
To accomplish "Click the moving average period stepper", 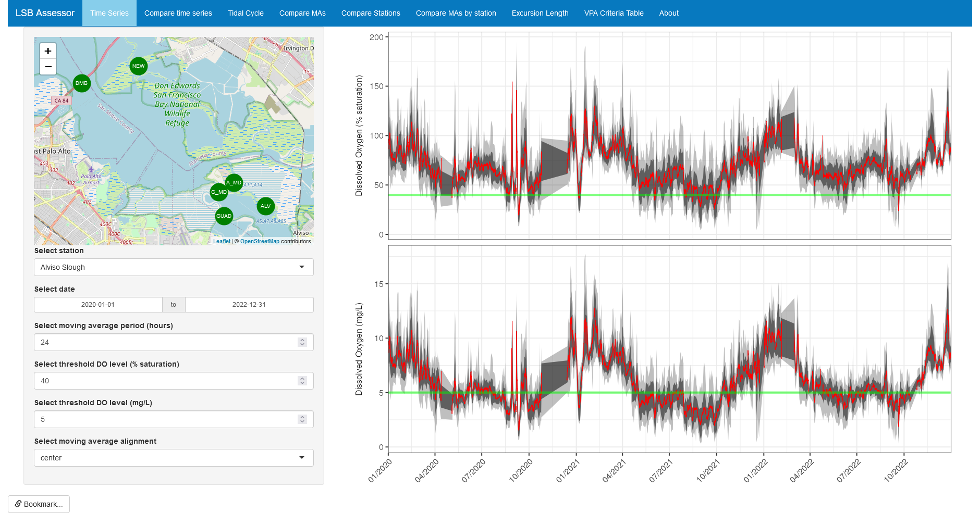I will point(302,342).
